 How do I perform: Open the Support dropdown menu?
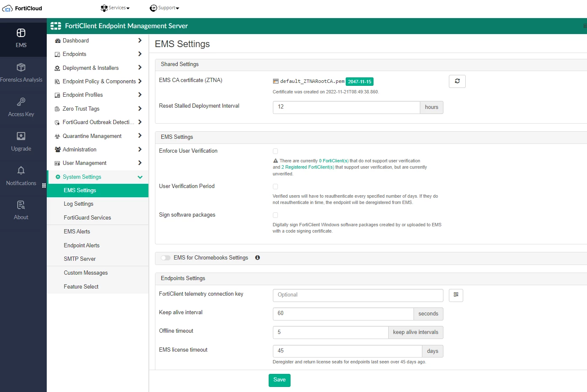(165, 8)
